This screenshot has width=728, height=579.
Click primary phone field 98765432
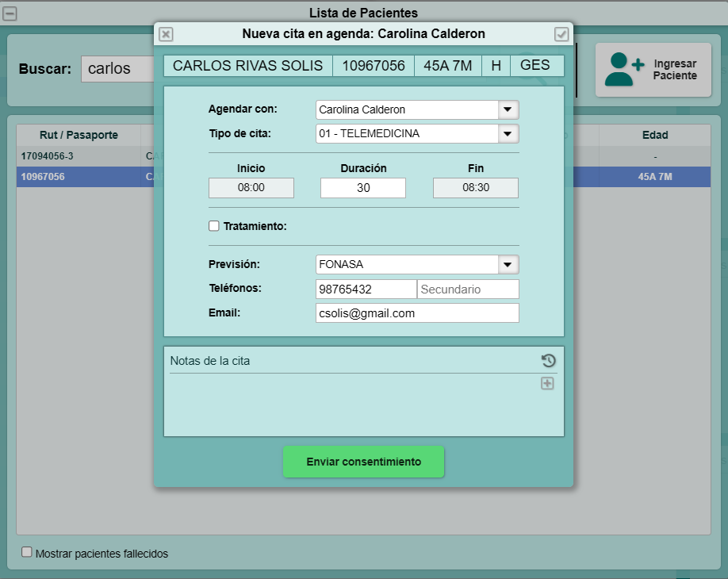click(366, 289)
